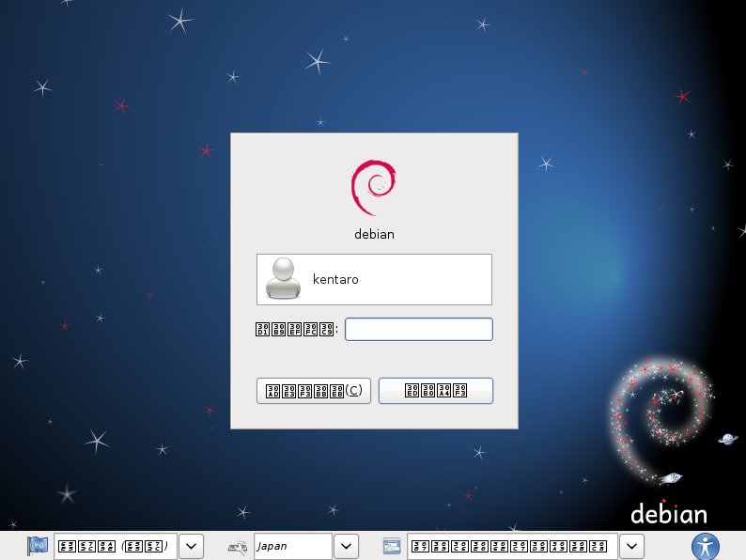The image size is (746, 560).
Task: Open the Japan keyboard layout combo box
Action: (292, 546)
